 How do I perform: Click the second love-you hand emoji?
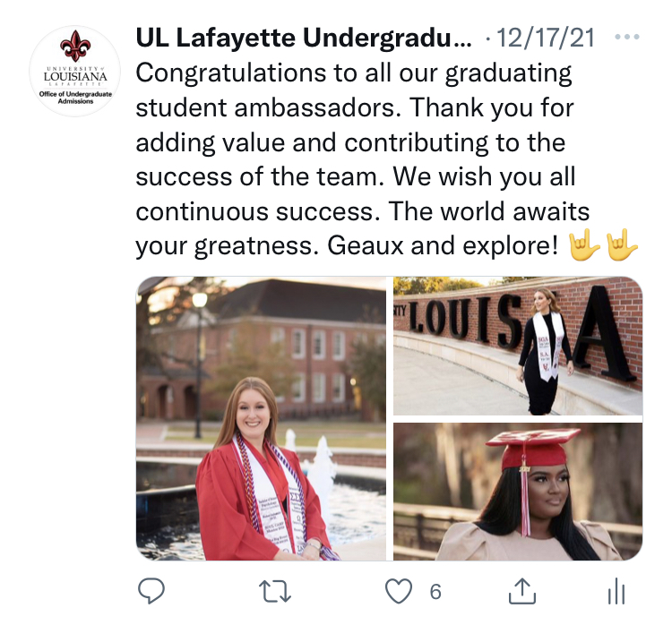coord(623,245)
